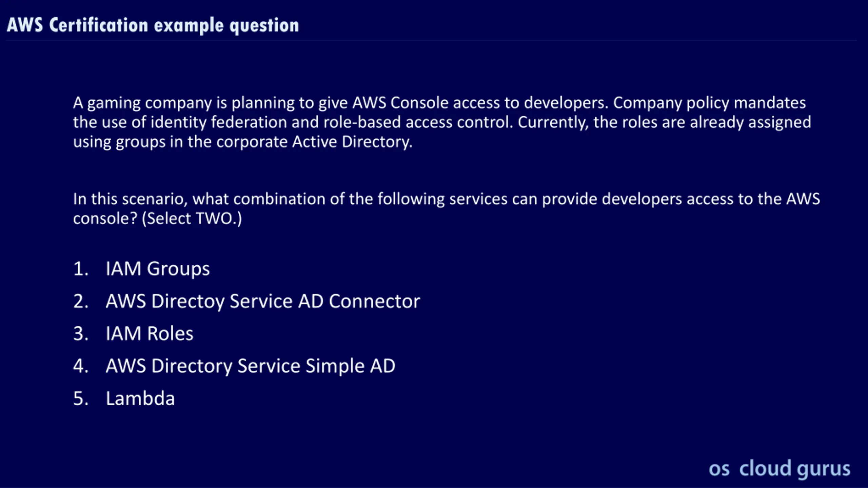Click list number '1.' beside IAM Groups
This screenshot has height=488, width=868.
pos(81,269)
